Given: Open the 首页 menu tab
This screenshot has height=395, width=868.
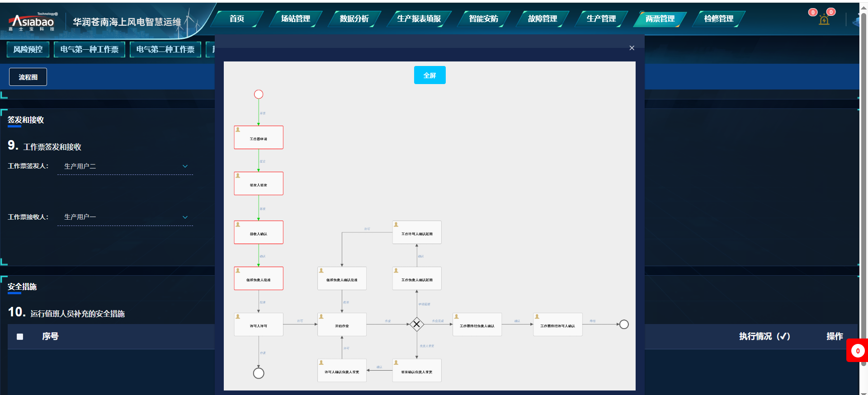Looking at the screenshot, I should pyautogui.click(x=237, y=19).
